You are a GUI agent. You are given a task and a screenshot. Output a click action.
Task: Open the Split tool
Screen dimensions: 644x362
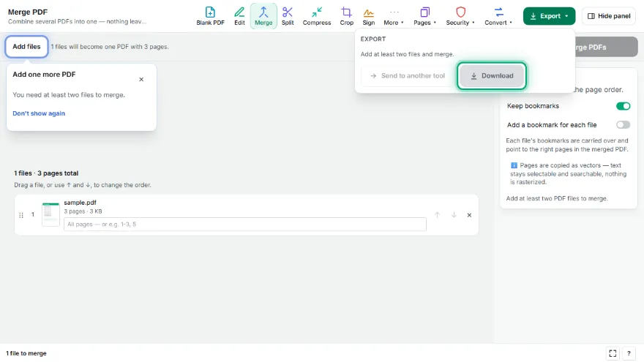click(288, 16)
